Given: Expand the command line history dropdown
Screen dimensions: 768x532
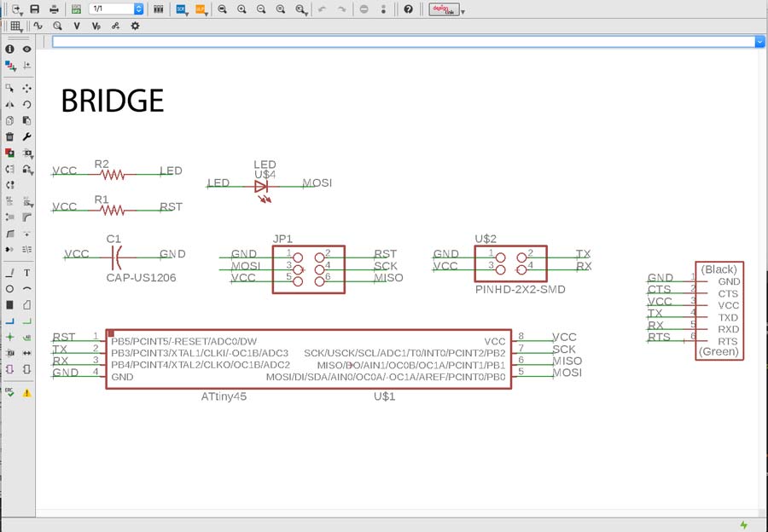Looking at the screenshot, I should pos(759,41).
